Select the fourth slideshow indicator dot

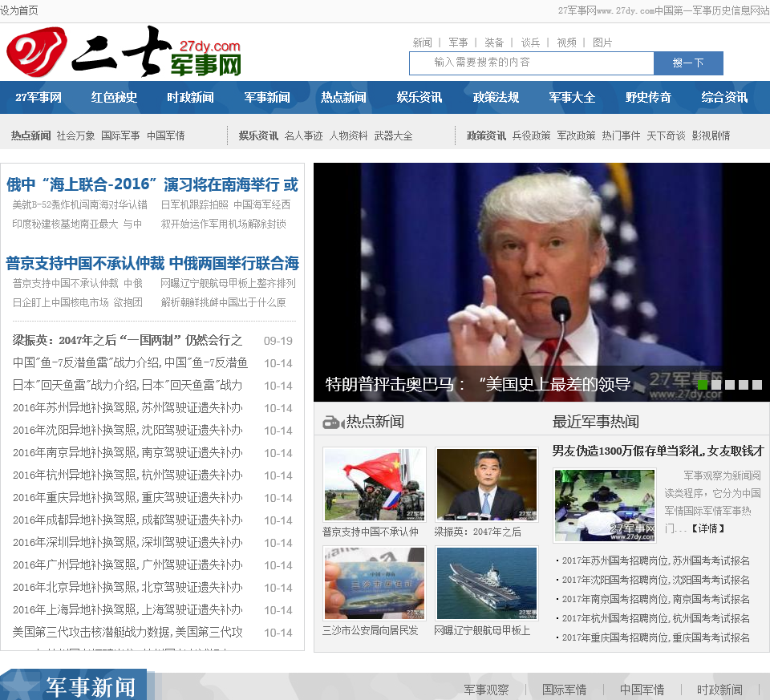pos(744,385)
